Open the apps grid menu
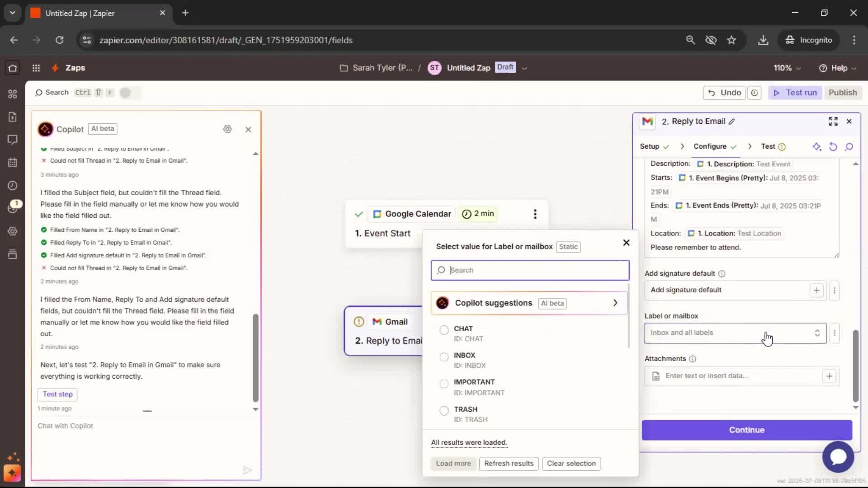Screen dimensions: 868x488 pyautogui.click(x=36, y=68)
